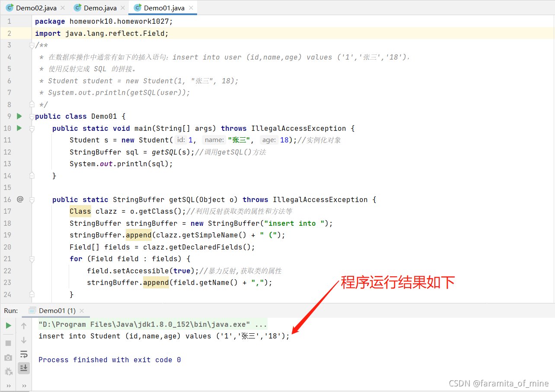Click the bug icon in Run toolbar
The image size is (555, 392).
tap(8, 372)
